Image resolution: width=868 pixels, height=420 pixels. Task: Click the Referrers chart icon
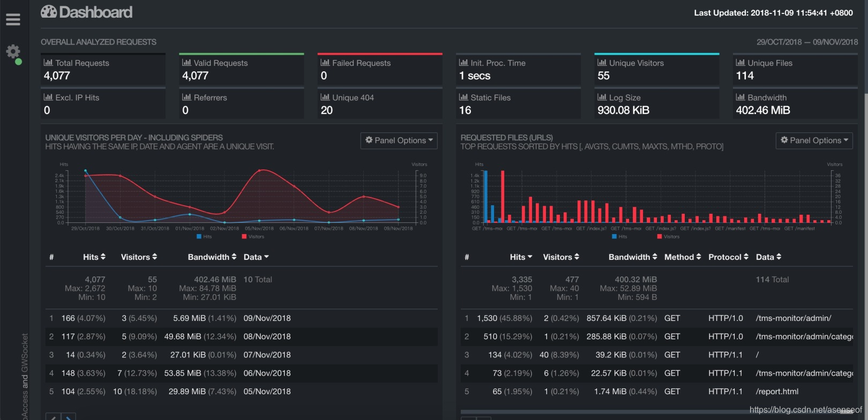[186, 97]
